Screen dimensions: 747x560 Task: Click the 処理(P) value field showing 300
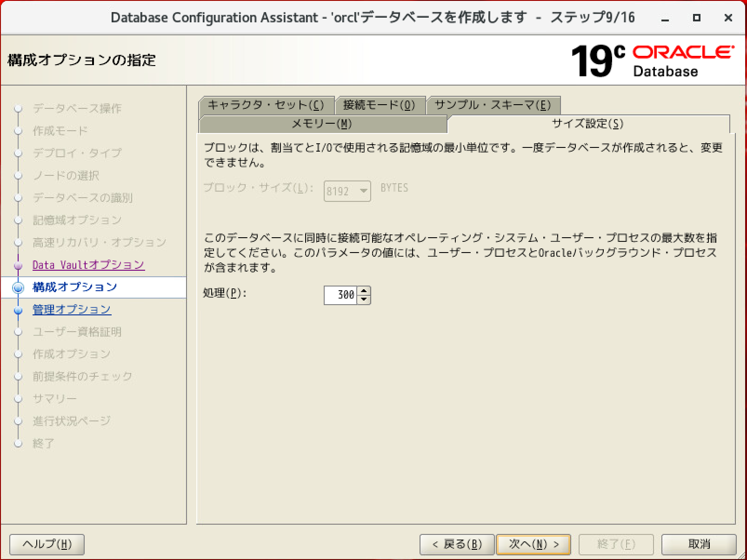click(x=340, y=295)
